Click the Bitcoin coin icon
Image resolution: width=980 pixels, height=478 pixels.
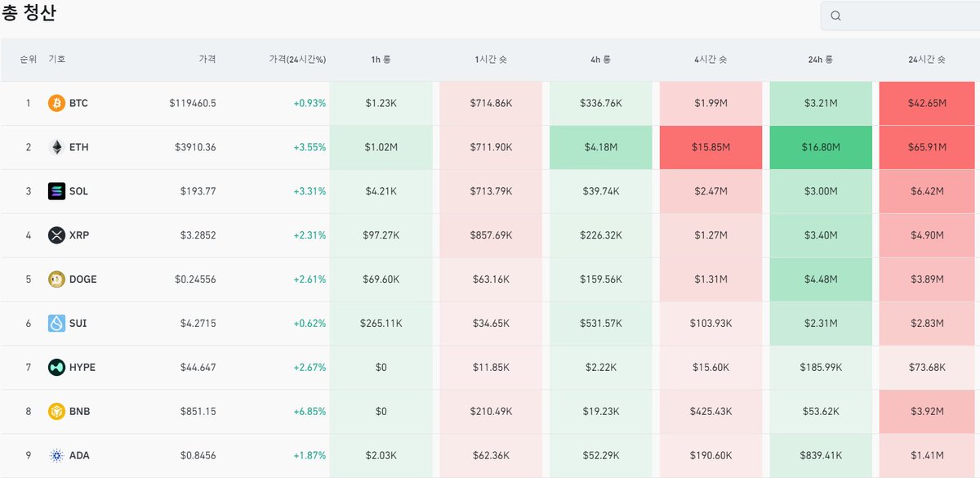[56, 103]
